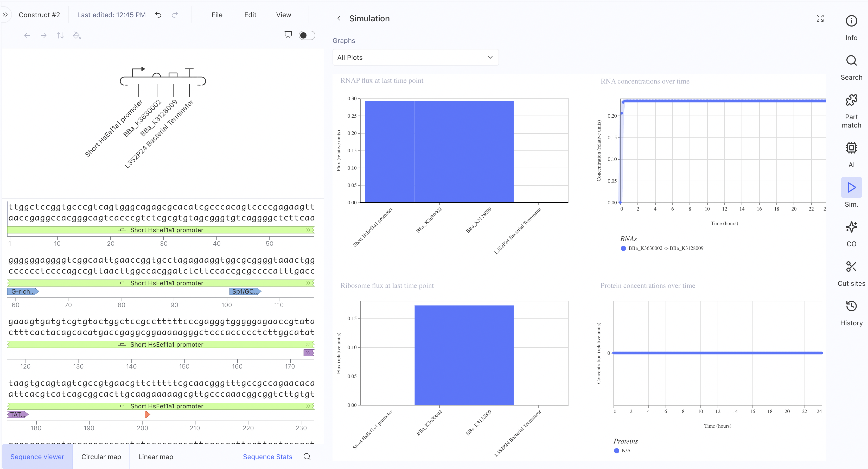Click the 'L3S2P24 Bacterial Terminator' diagram label
Screen dimensions: 868x469
click(x=159, y=134)
